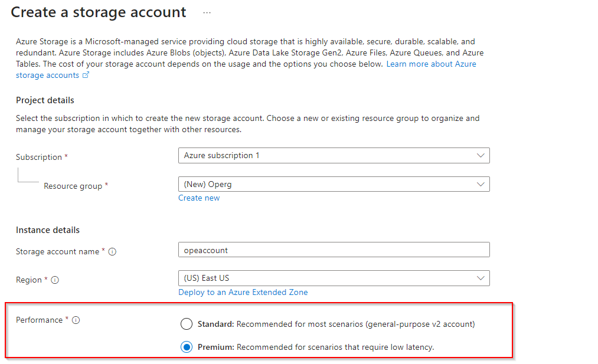Click the info icon beside Region
Screen dimensions: 598x364
(55, 280)
